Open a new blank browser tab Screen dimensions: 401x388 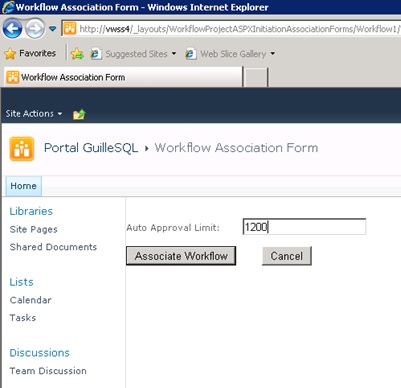tap(256, 77)
